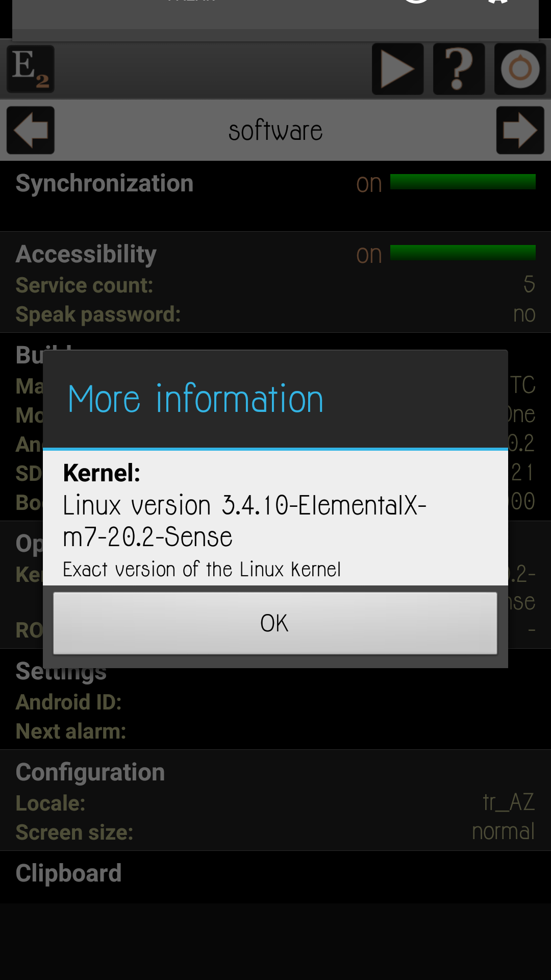Expand the Accessibility section header

point(86,254)
